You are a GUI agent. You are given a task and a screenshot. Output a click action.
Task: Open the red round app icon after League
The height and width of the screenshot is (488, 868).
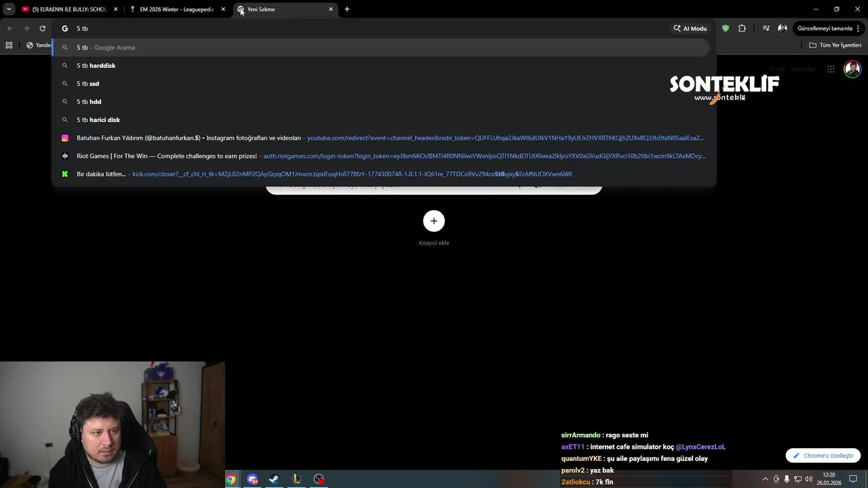319,479
